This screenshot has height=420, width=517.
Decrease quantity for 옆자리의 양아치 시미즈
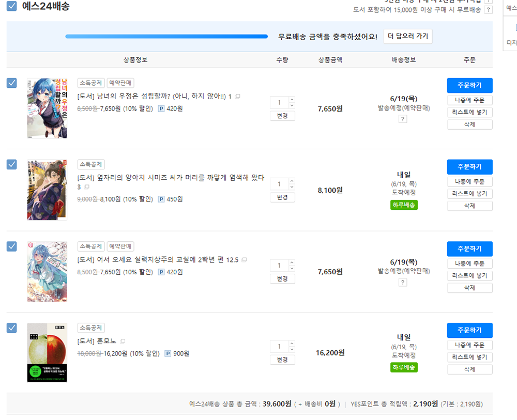pos(292,187)
